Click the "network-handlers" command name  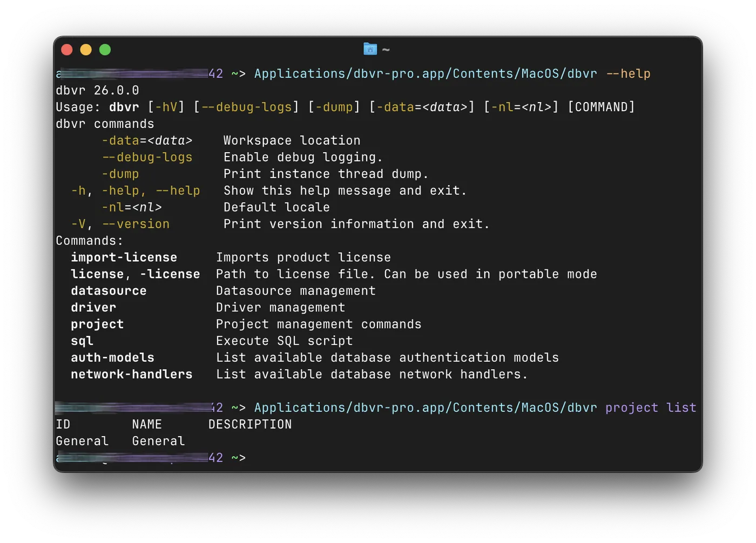(131, 375)
